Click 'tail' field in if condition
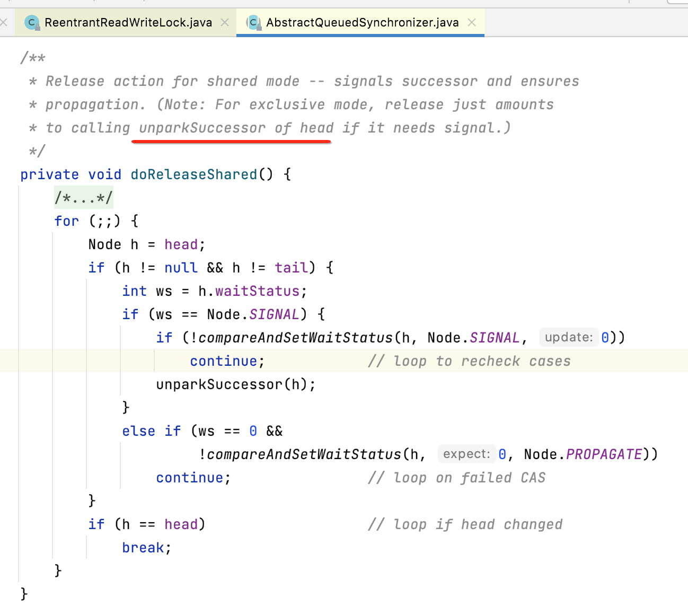The height and width of the screenshot is (616, 688). click(291, 268)
